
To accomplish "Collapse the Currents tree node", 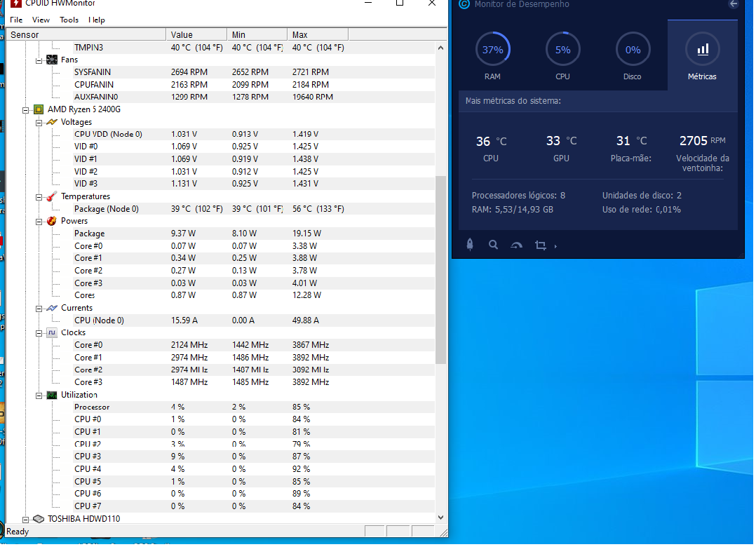I will pos(39,309).
